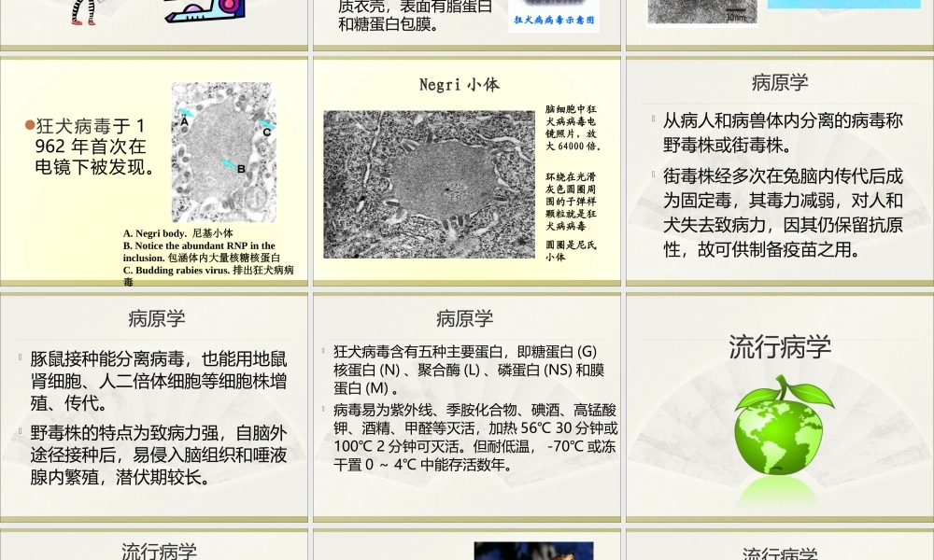The width and height of the screenshot is (934, 560).
Task: Click the electron microscope photo with 30nm scale
Action: [x=700, y=12]
